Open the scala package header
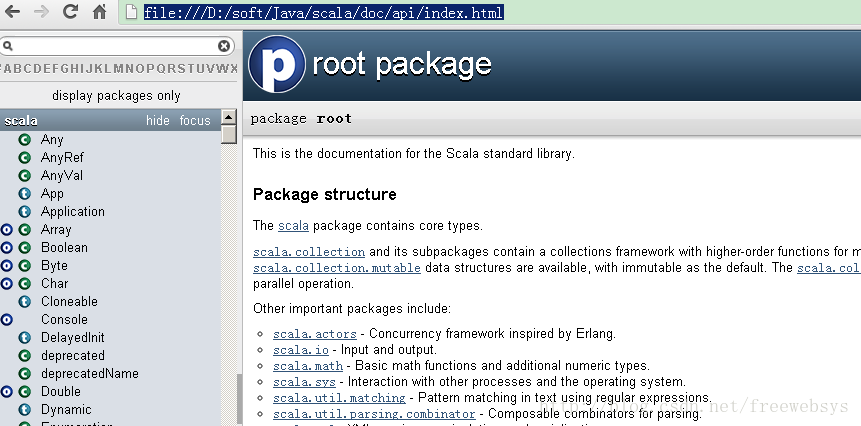The height and width of the screenshot is (426, 861). [21, 121]
